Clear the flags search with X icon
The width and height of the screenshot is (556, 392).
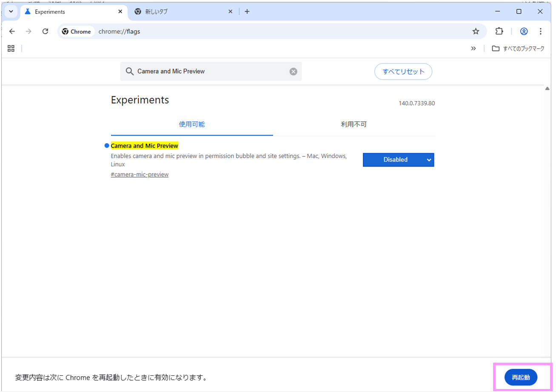coord(293,71)
